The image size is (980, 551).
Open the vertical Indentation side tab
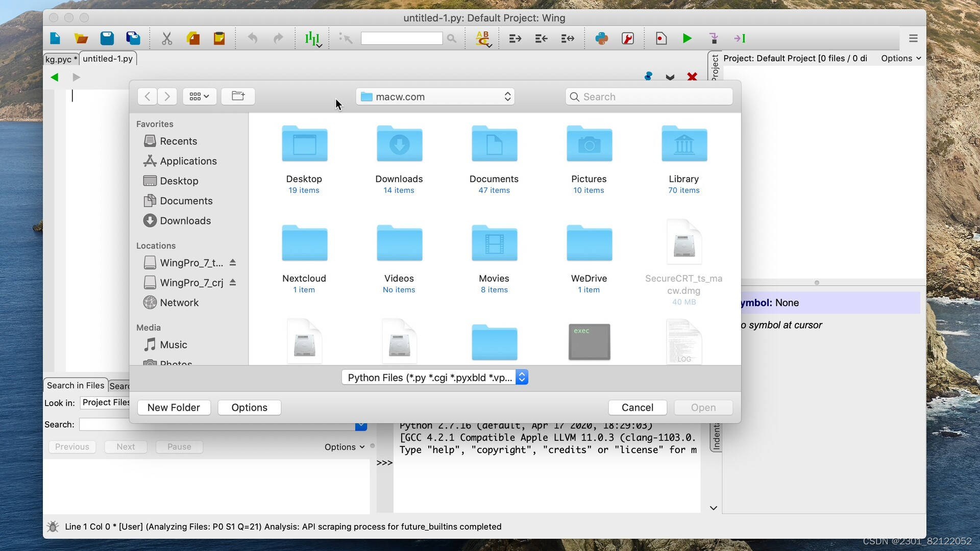(716, 436)
